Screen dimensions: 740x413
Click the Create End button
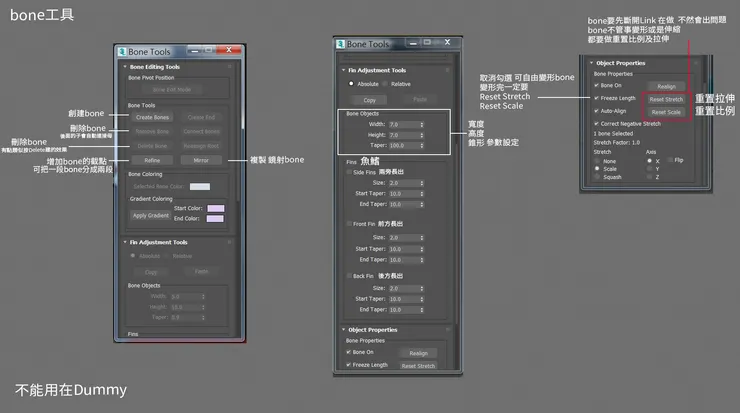click(x=201, y=117)
